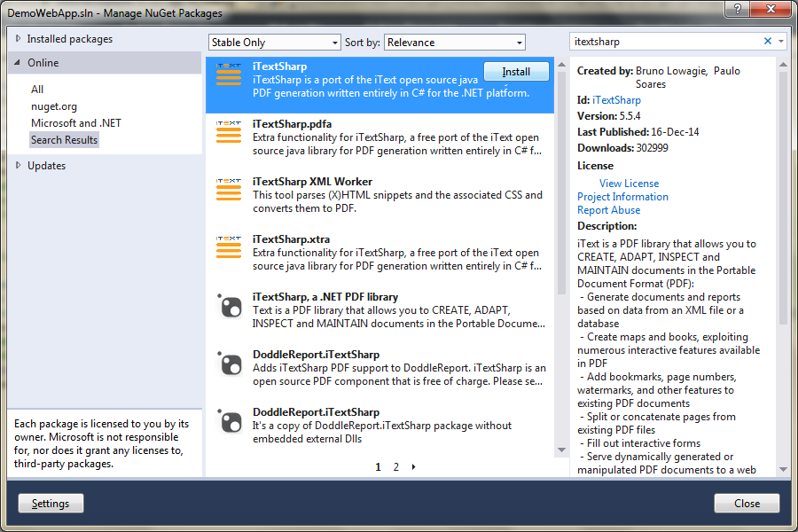Click the iTextSharp.pdfa package icon
The image size is (798, 532).
point(229,132)
